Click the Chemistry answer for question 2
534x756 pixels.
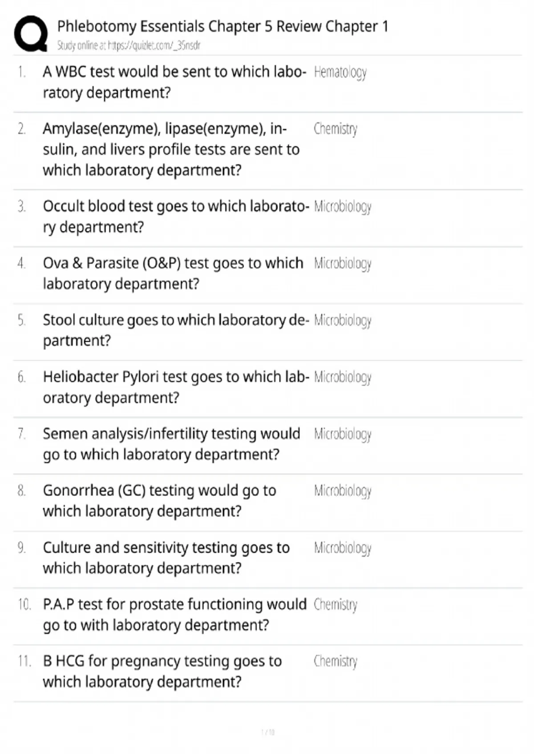click(x=336, y=129)
